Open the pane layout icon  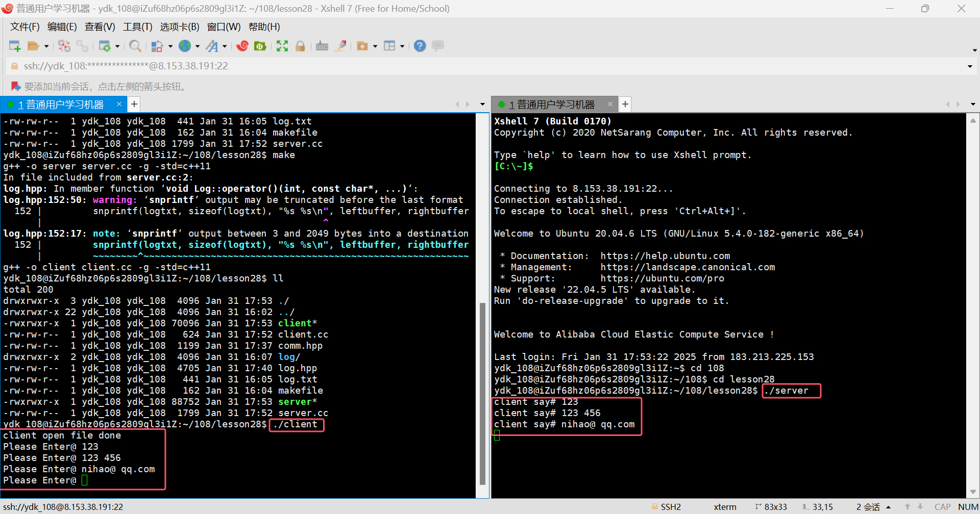click(x=389, y=46)
